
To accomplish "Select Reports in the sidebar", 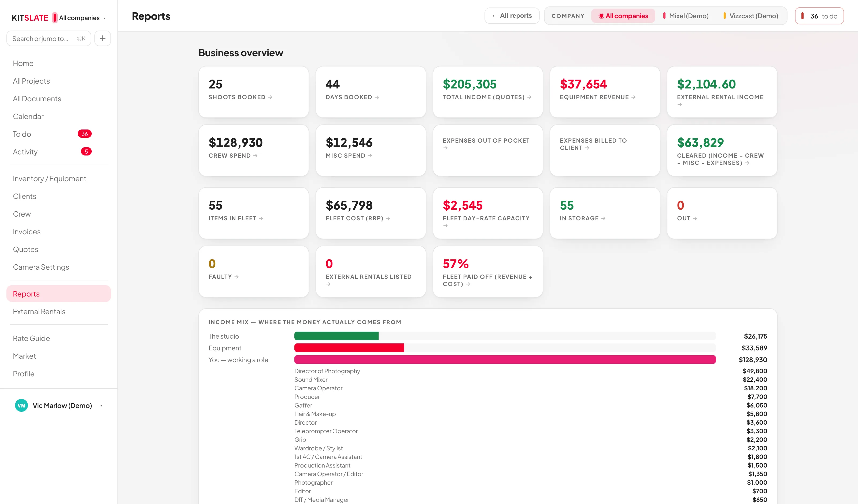I will pos(58,294).
